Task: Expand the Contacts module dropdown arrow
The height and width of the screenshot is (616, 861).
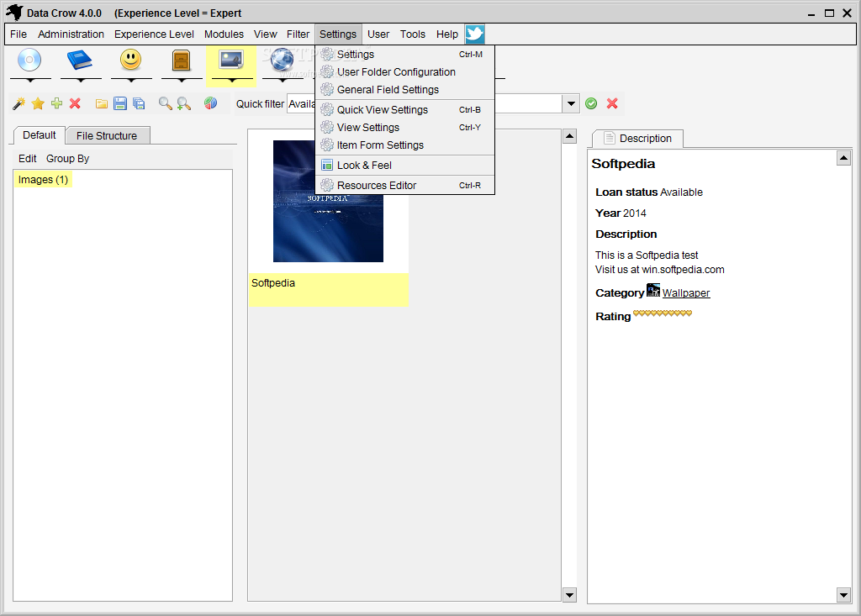Action: pyautogui.click(x=131, y=81)
